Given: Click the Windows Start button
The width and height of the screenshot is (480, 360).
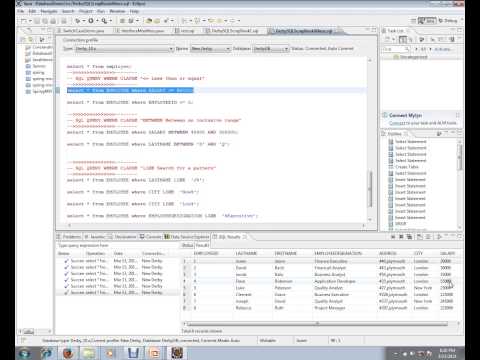Looking at the screenshot, I should [x=25, y=353].
